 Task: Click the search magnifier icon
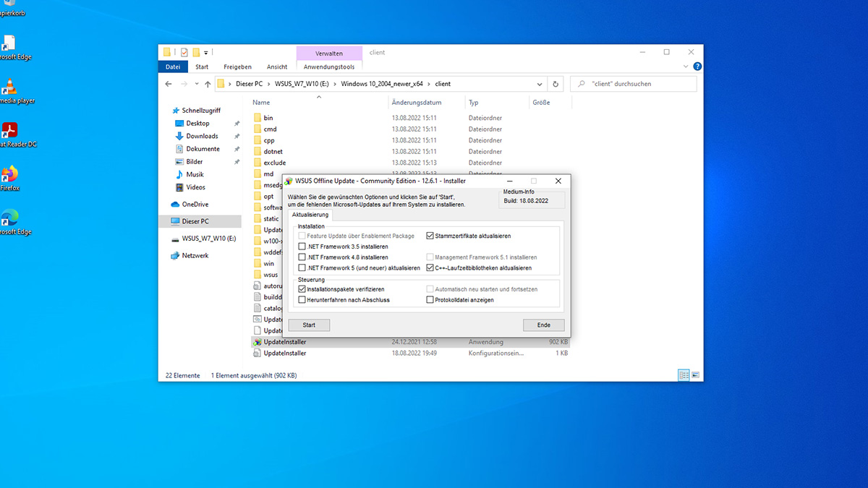[x=581, y=84]
